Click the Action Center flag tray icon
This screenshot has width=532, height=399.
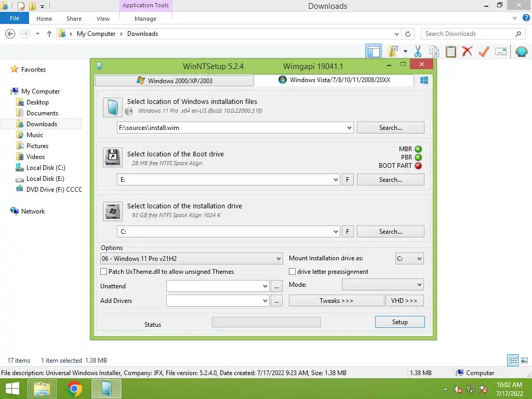483,389
